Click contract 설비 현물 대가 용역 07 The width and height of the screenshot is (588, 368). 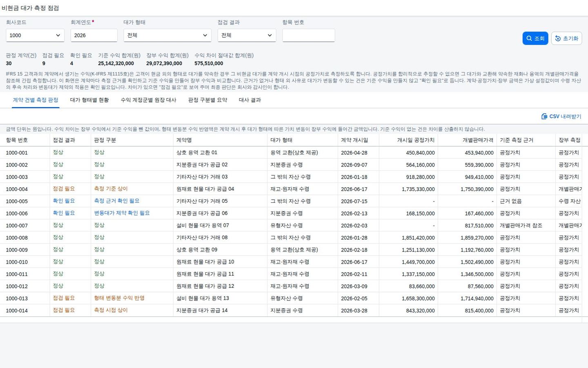pyautogui.click(x=203, y=225)
